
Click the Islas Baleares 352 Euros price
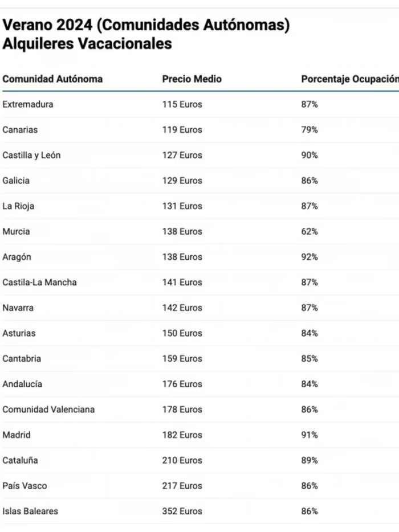pos(182,511)
